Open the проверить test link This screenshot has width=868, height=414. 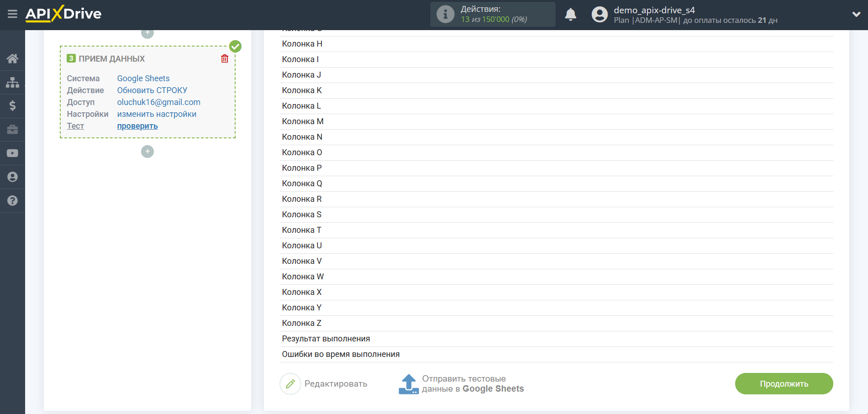[137, 126]
